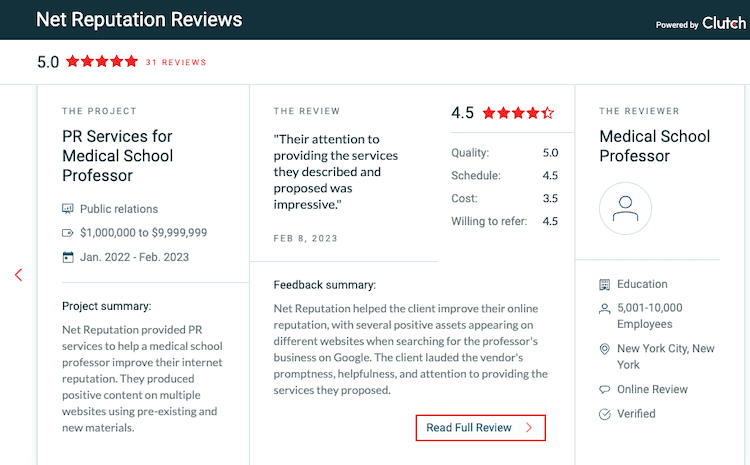The height and width of the screenshot is (465, 750).
Task: Click the PR Services for Medical School Professor title
Action: 118,155
